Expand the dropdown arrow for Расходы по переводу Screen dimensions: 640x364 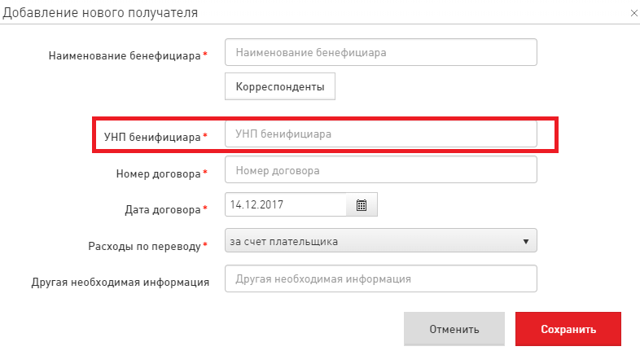click(526, 242)
